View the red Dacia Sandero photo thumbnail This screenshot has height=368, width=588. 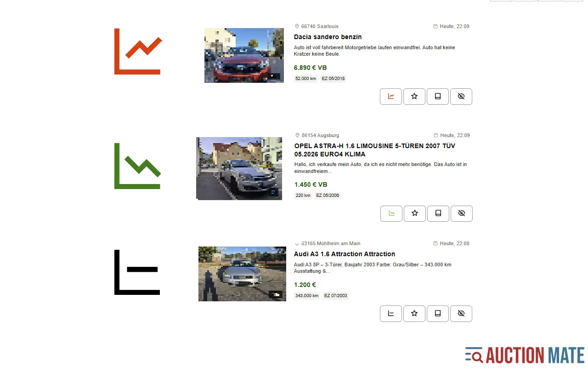point(244,55)
